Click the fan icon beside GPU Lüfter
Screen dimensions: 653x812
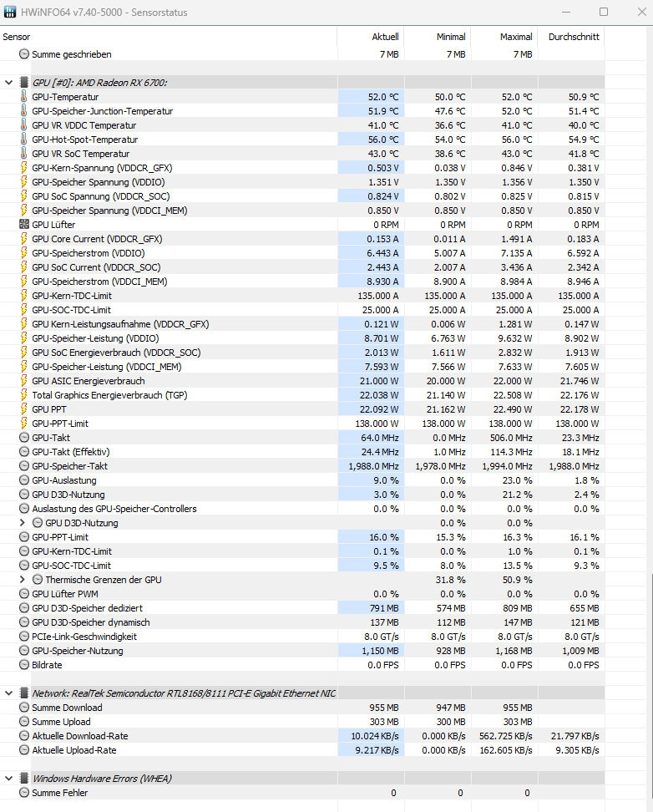point(24,225)
